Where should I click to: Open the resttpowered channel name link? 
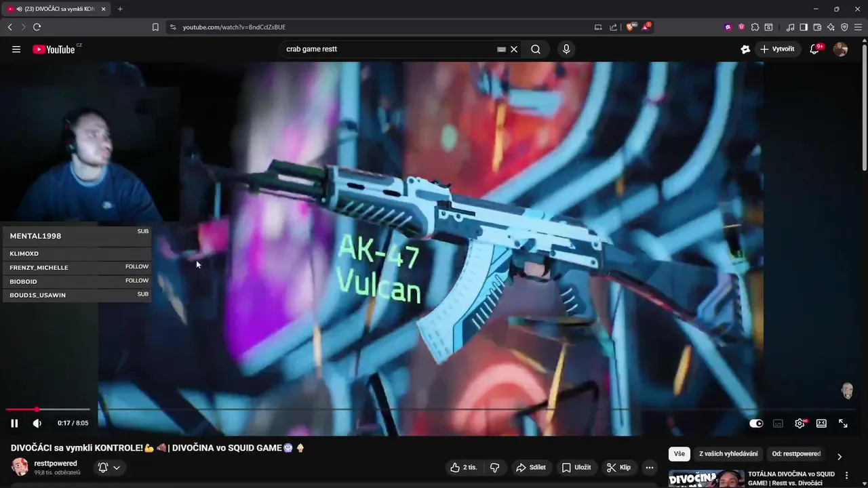pyautogui.click(x=56, y=464)
